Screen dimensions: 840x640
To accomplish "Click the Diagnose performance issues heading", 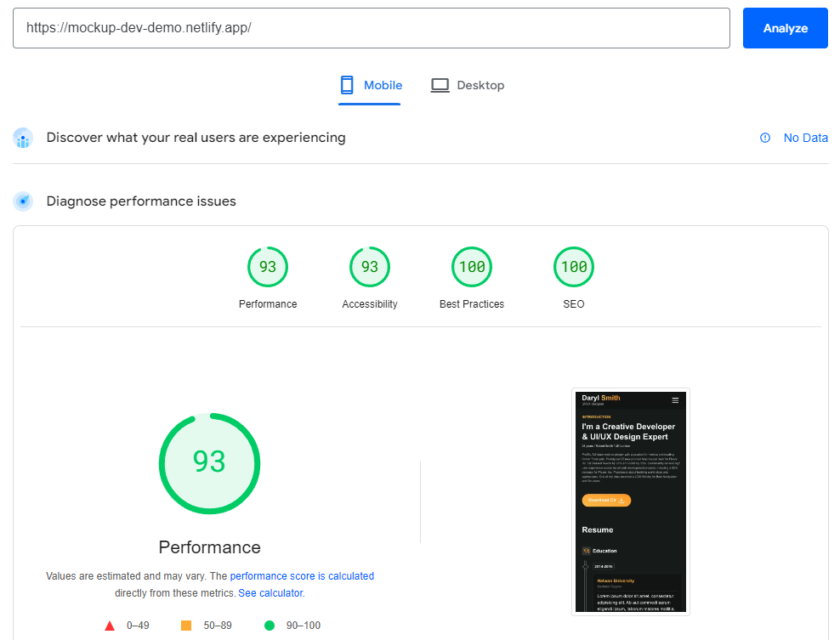I will [141, 201].
